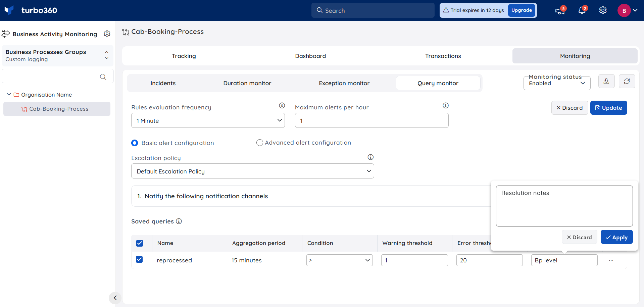Edit the Warning threshold value field
The height and width of the screenshot is (307, 644).
click(x=414, y=260)
